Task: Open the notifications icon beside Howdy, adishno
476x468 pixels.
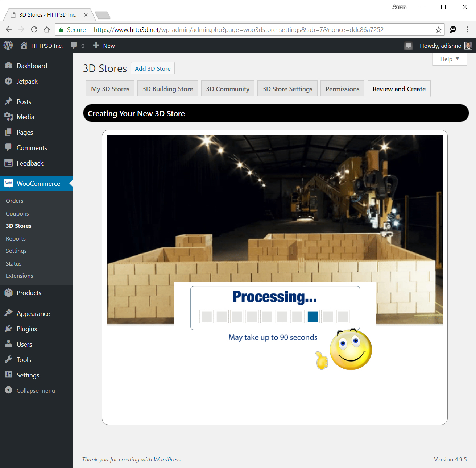Action: pyautogui.click(x=409, y=46)
